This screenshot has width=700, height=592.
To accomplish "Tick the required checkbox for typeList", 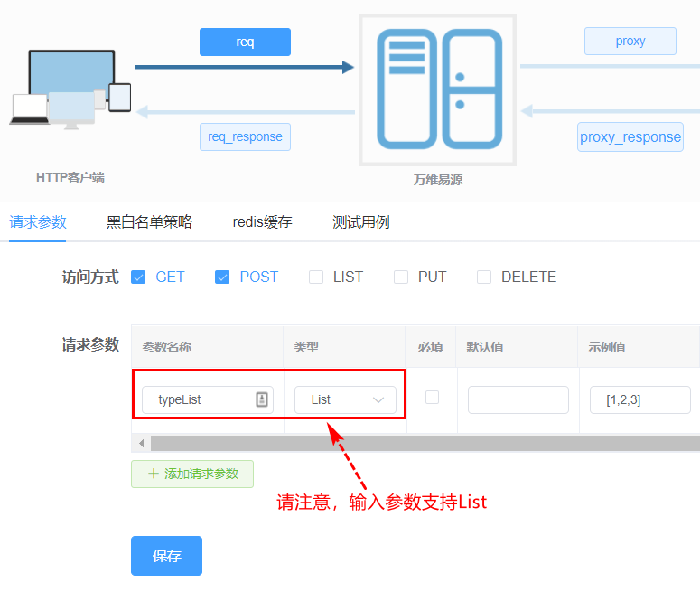I will [x=432, y=398].
